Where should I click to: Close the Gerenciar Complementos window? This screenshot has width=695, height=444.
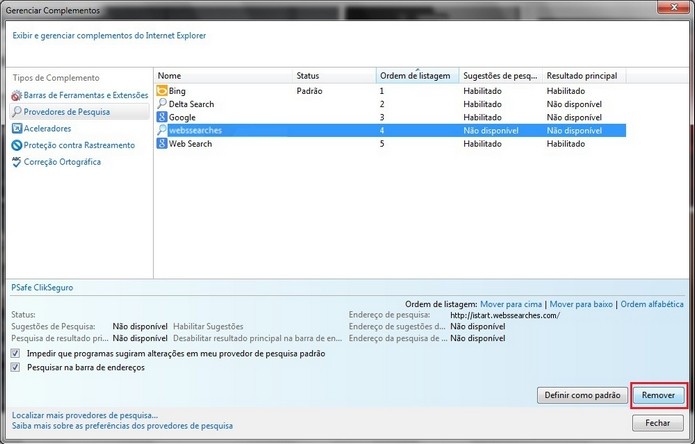[674, 7]
